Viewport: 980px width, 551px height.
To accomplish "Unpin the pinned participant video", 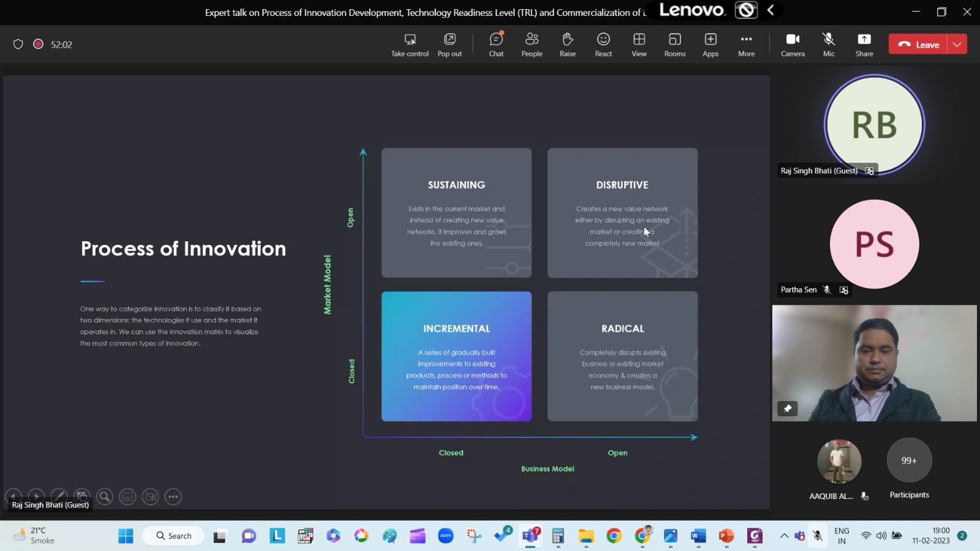I will tap(788, 408).
